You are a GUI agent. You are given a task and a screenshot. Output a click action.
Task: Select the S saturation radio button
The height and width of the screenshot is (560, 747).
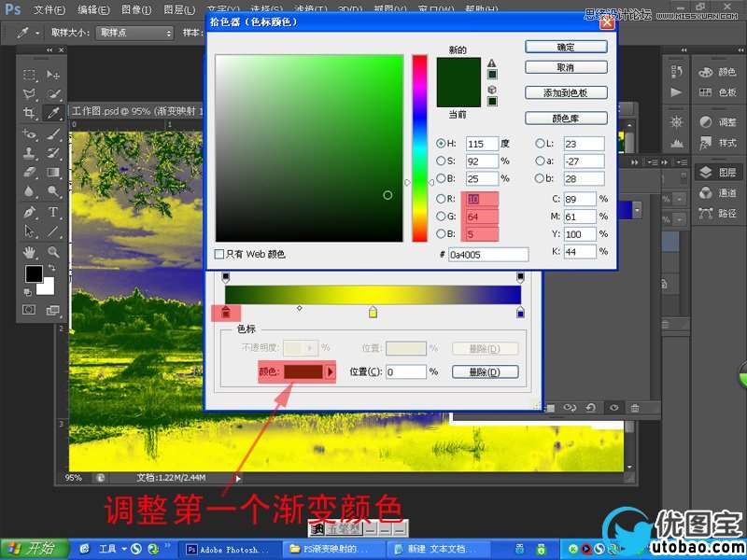coord(441,161)
